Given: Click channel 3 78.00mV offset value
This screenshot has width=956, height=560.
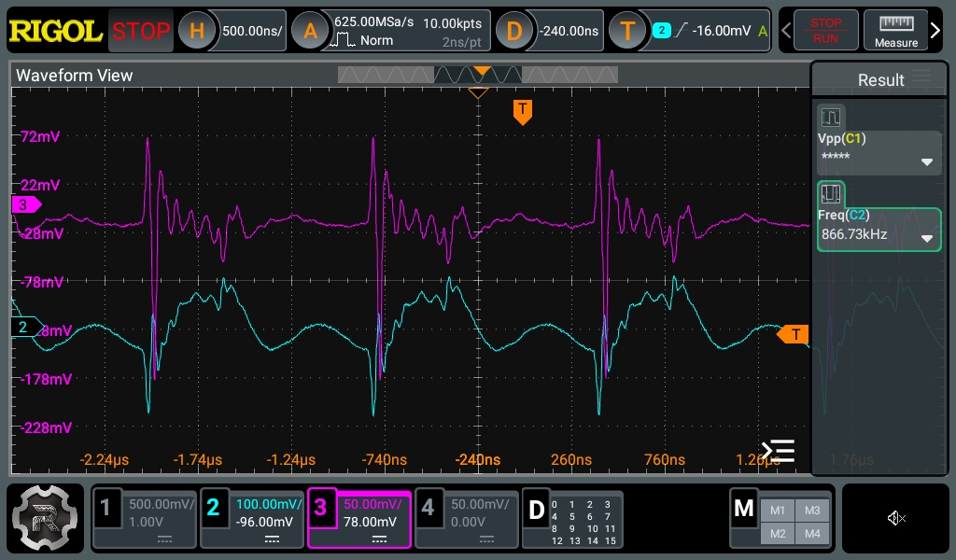Looking at the screenshot, I should pos(370,522).
